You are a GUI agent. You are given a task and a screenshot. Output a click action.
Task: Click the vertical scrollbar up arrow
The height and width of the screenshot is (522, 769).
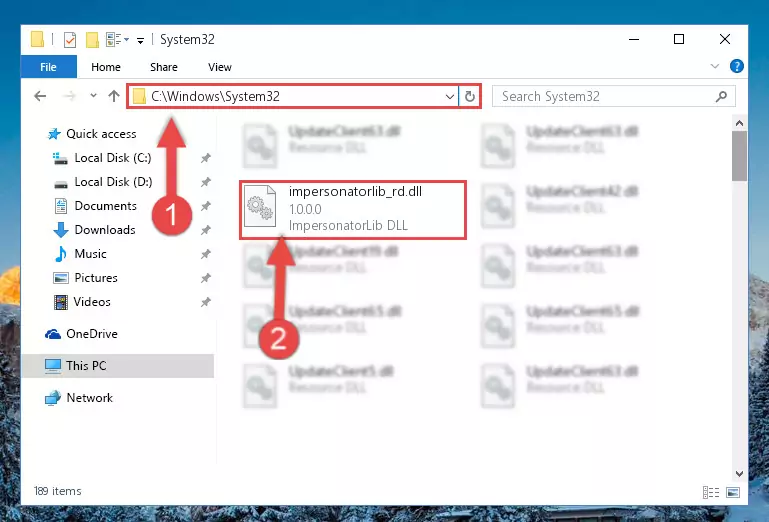pos(740,123)
